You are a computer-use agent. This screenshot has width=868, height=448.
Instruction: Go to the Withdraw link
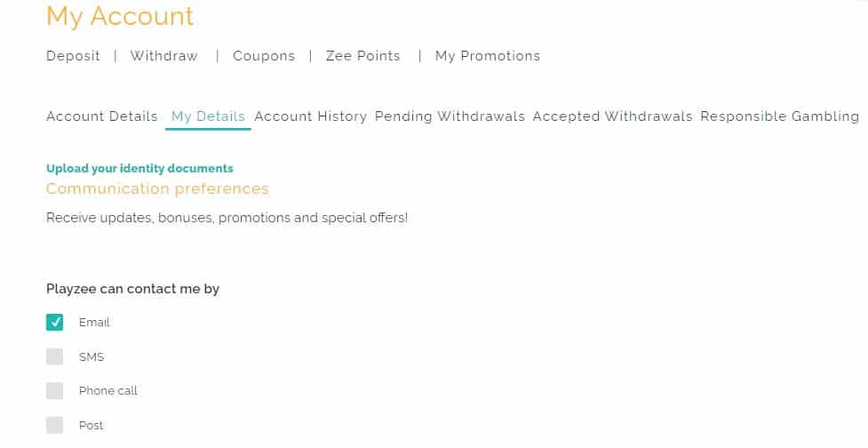(x=163, y=56)
